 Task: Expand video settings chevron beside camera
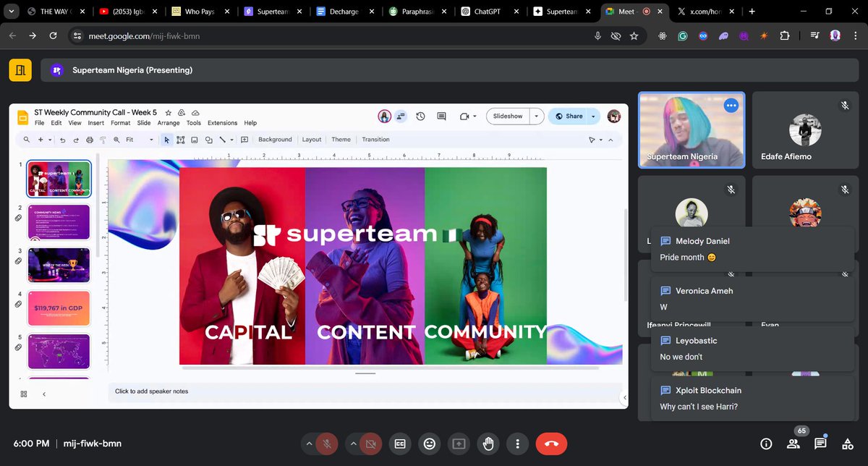tap(353, 444)
